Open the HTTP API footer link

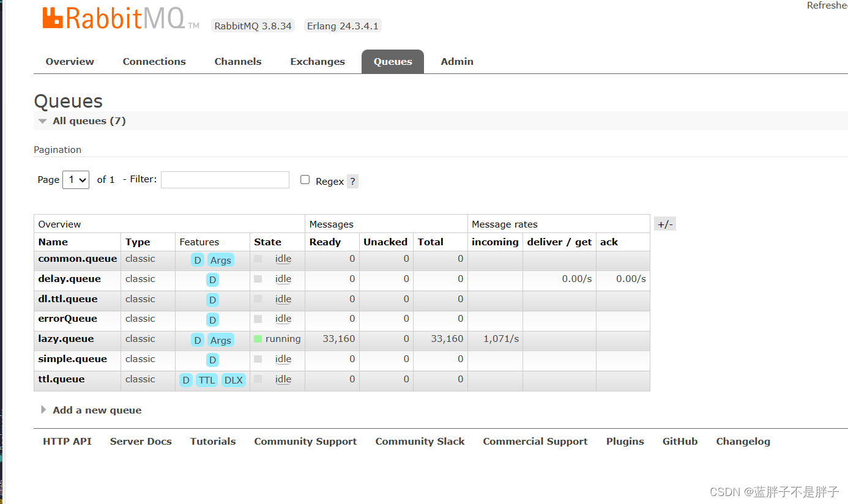tap(67, 441)
